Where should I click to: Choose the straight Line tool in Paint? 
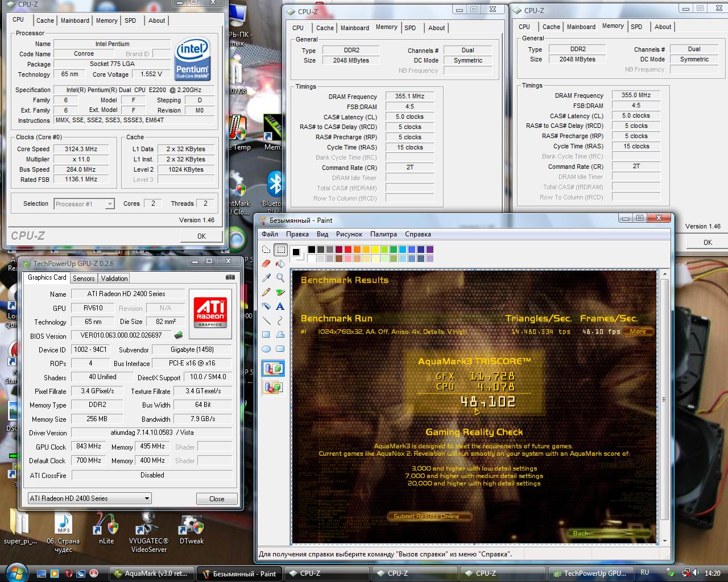(x=266, y=321)
